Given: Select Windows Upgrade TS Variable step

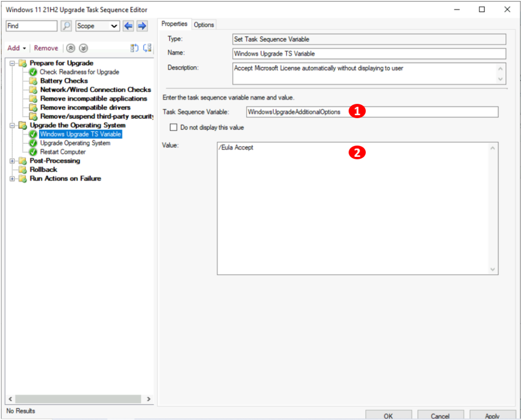Looking at the screenshot, I should coord(80,134).
